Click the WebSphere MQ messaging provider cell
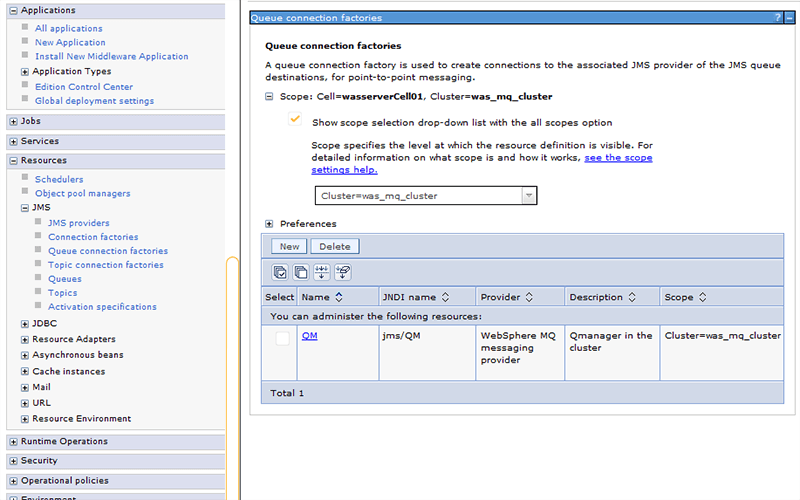Screen dimensions: 800x500 520,353
